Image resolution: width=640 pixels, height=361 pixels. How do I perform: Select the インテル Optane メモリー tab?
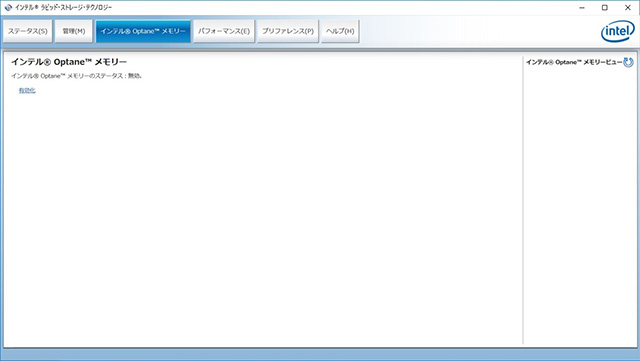[143, 31]
